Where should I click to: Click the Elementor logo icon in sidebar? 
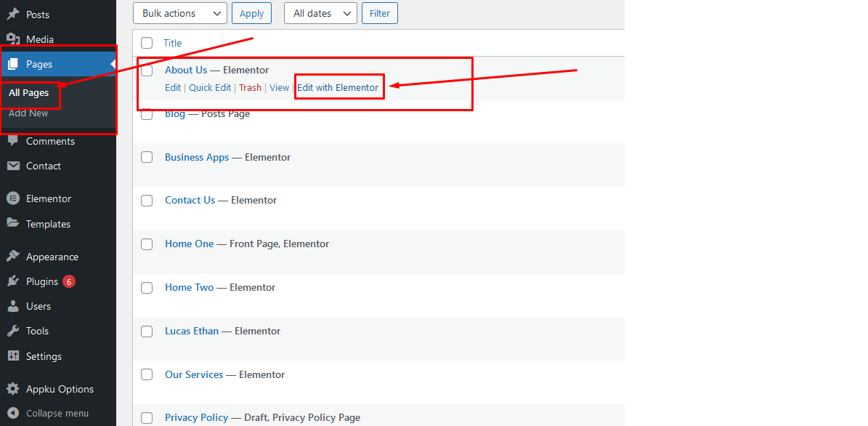pos(13,198)
